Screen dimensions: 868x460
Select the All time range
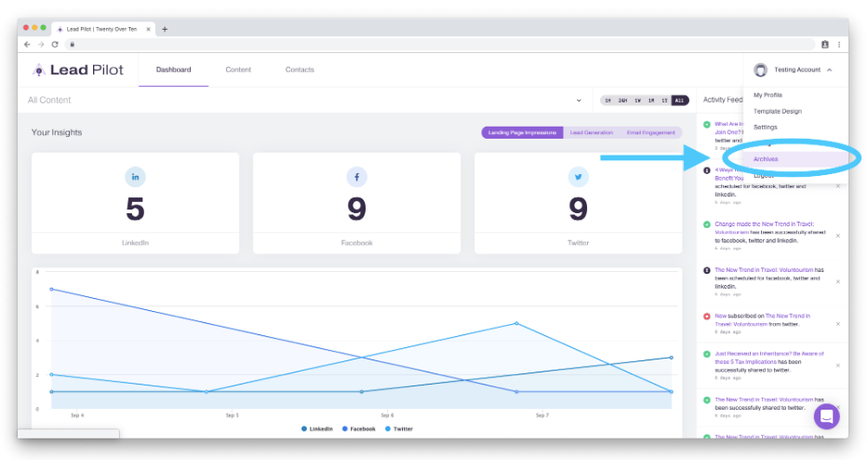pos(680,101)
